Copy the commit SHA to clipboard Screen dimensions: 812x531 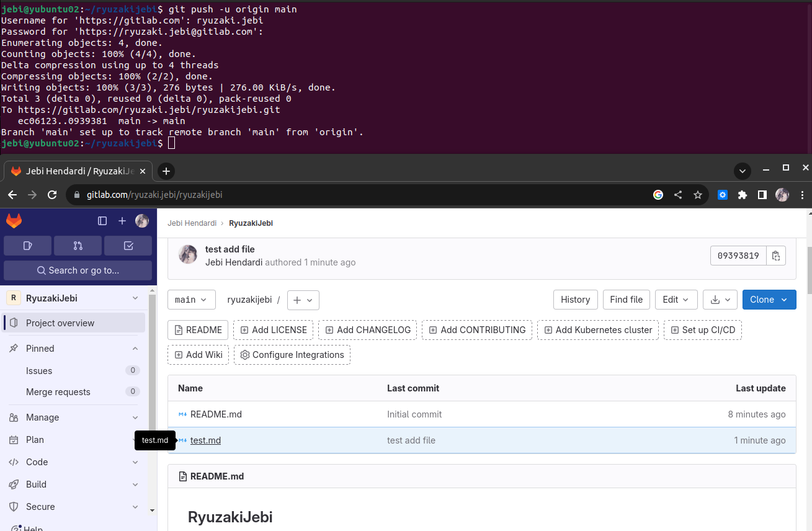[776, 256]
